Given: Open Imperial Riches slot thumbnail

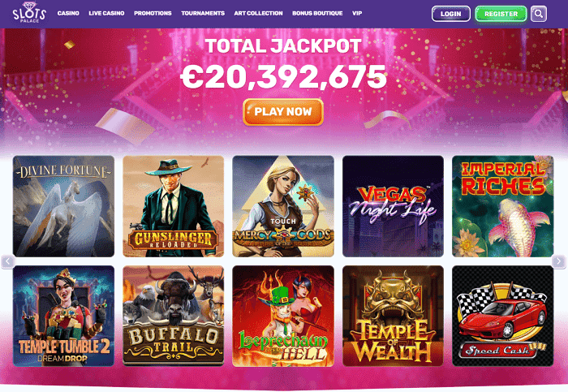Looking at the screenshot, I should pos(503,206).
